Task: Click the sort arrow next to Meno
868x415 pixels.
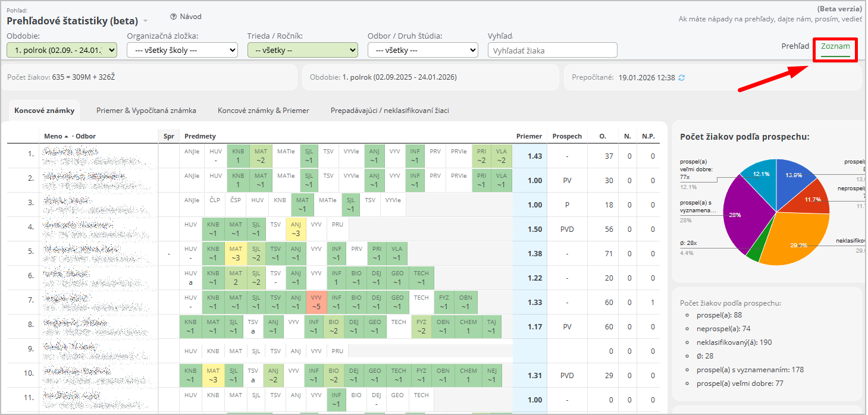Action: [x=66, y=136]
